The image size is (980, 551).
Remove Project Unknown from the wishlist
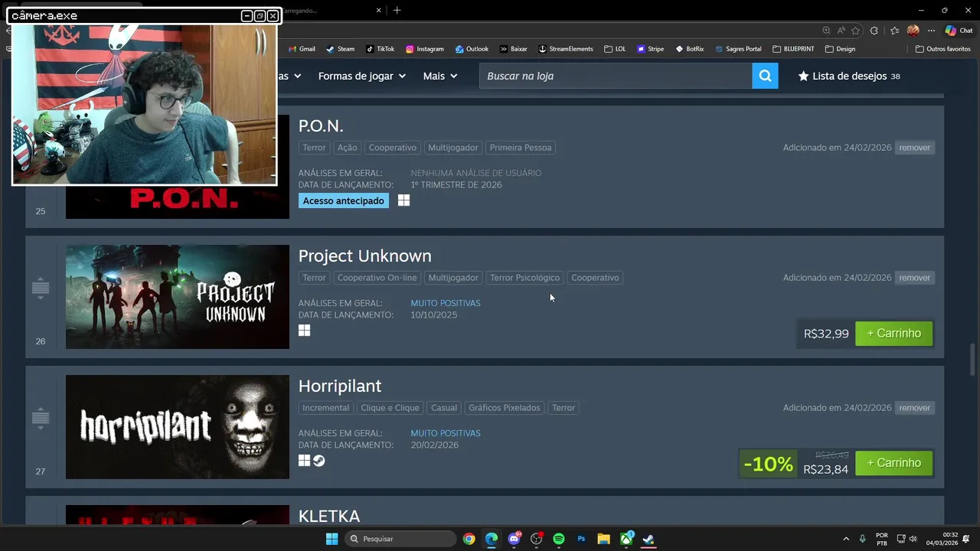tap(914, 278)
